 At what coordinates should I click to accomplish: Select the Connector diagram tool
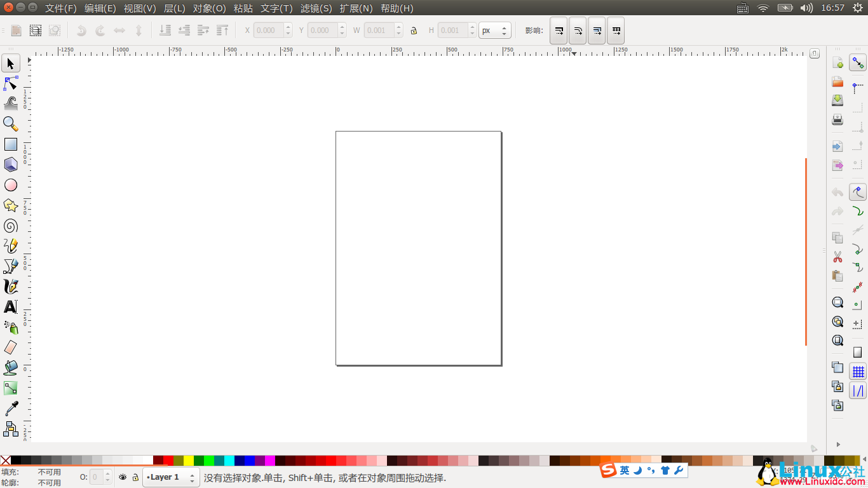(11, 429)
